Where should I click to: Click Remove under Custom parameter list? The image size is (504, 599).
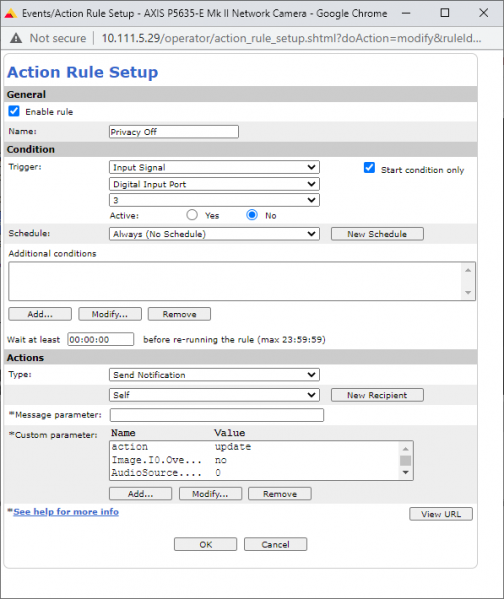click(x=280, y=494)
